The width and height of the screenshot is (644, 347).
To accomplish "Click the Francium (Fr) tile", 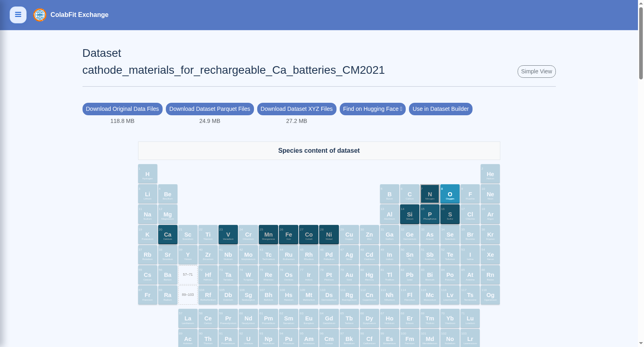I will coord(148,295).
